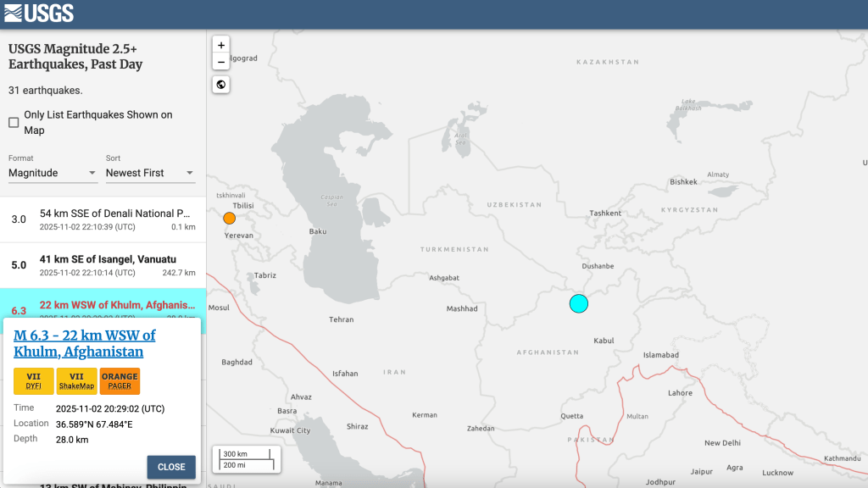Click the 6.3 magnitude color swatch
This screenshot has height=488, width=868.
(x=18, y=310)
